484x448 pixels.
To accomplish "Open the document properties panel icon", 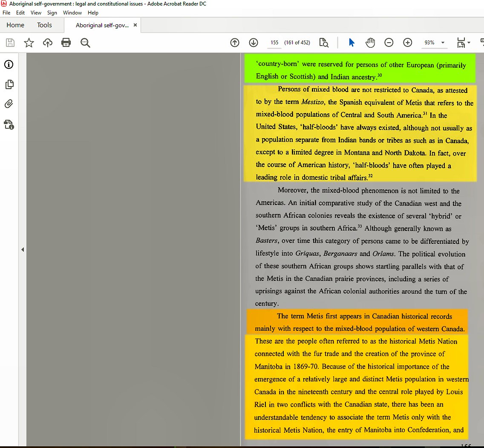I will point(9,124).
